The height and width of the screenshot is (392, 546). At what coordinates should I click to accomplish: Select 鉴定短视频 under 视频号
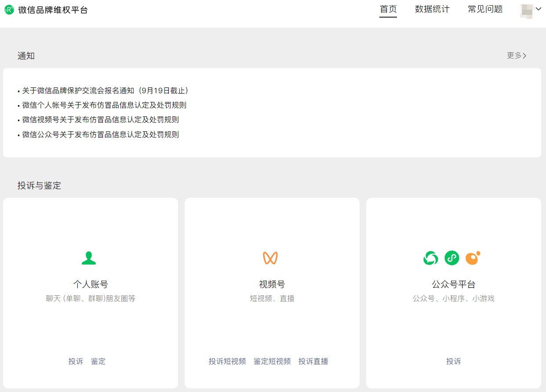[x=272, y=361]
